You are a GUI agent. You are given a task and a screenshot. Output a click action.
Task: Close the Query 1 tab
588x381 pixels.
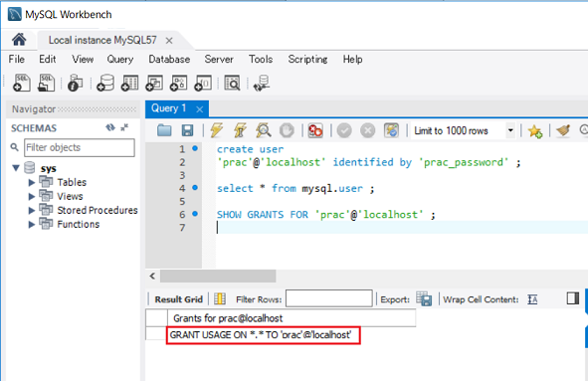point(200,109)
